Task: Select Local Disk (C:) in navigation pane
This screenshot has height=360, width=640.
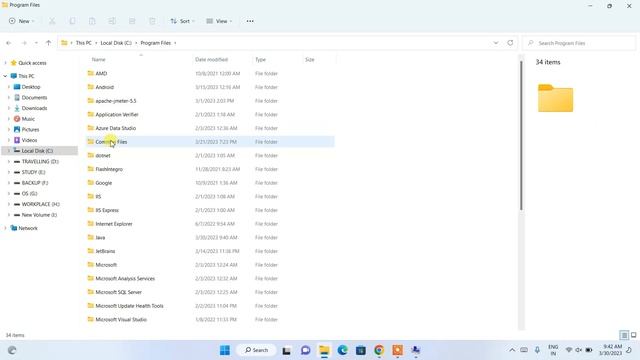Action: (x=40, y=151)
